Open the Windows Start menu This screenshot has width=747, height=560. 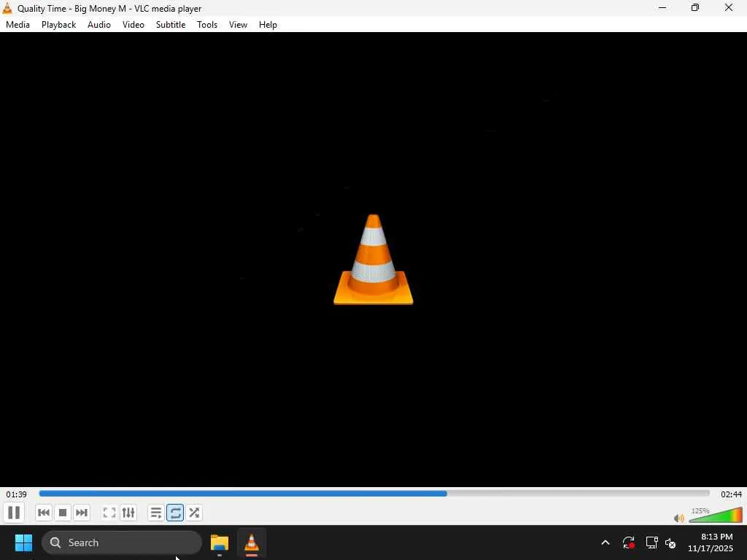pos(23,542)
